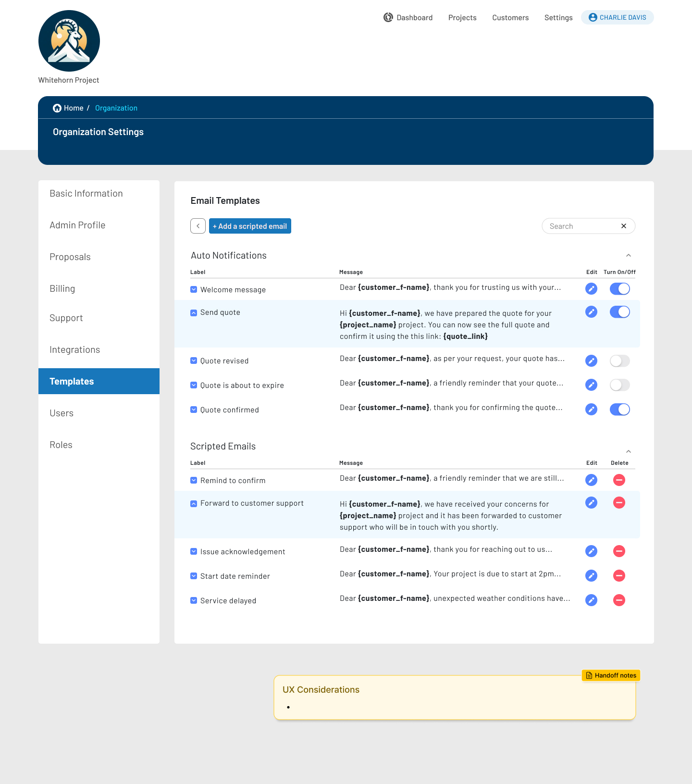Open the Organization breadcrumb link

point(116,108)
